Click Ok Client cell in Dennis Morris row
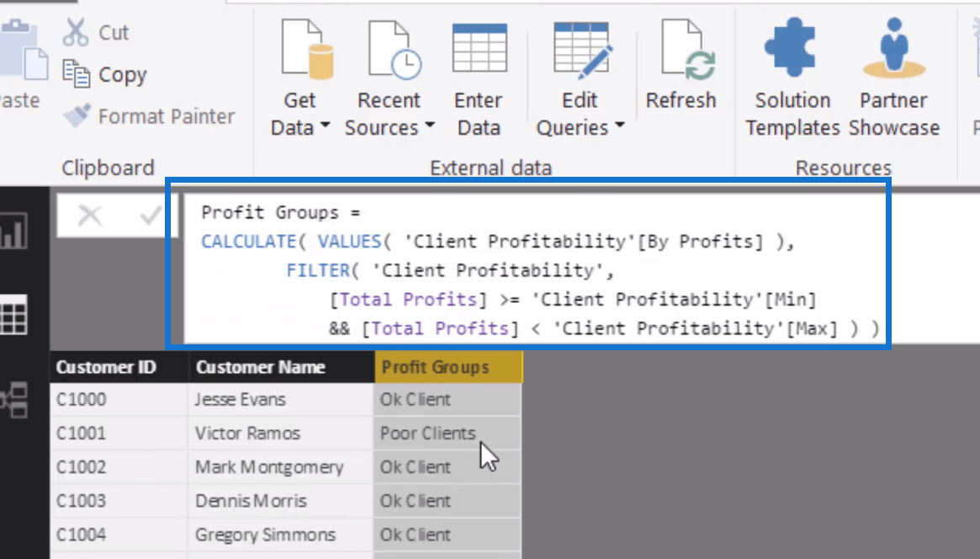 pos(448,501)
